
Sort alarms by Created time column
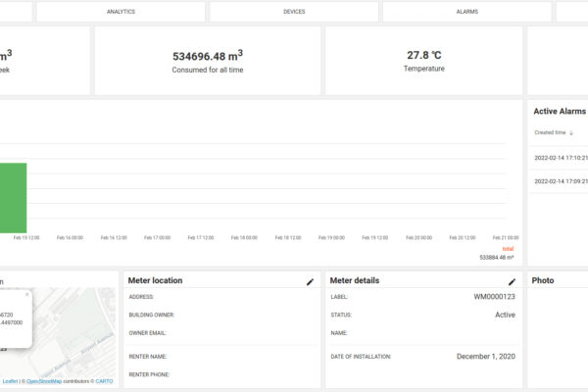click(550, 132)
